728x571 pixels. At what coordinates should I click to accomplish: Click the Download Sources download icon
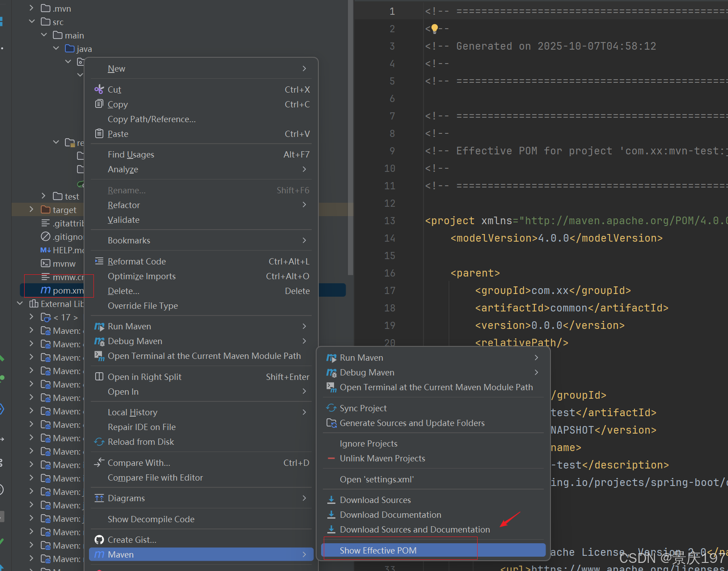tap(331, 499)
